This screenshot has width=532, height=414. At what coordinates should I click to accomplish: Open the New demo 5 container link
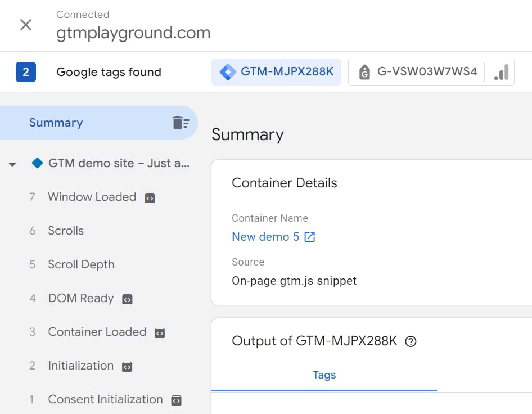click(x=265, y=236)
